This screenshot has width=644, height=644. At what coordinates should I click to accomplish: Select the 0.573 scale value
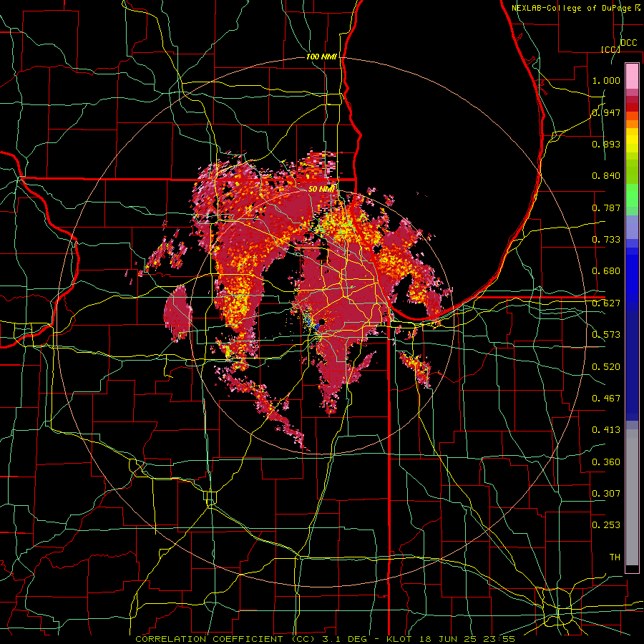point(606,335)
